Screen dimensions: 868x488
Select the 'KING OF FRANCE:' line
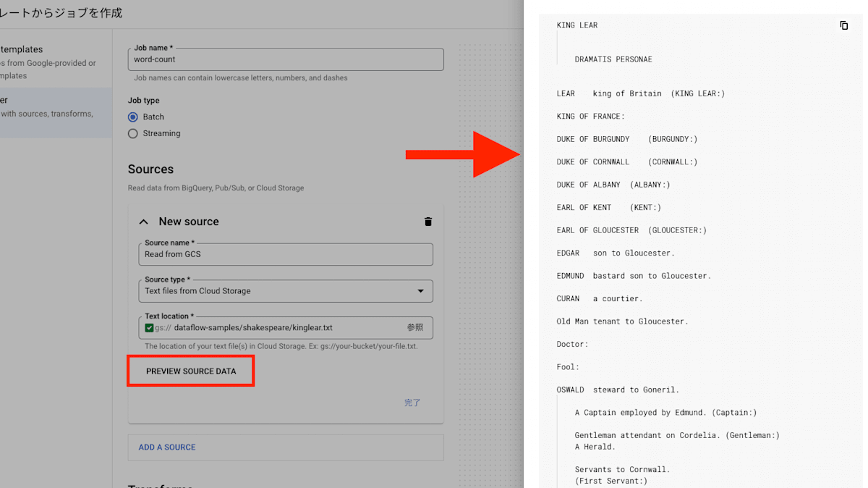click(x=591, y=117)
